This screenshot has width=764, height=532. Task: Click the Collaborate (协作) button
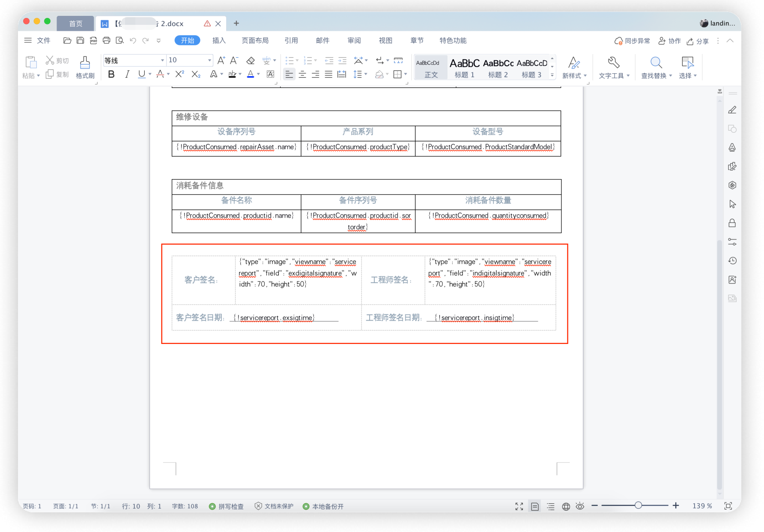point(669,41)
